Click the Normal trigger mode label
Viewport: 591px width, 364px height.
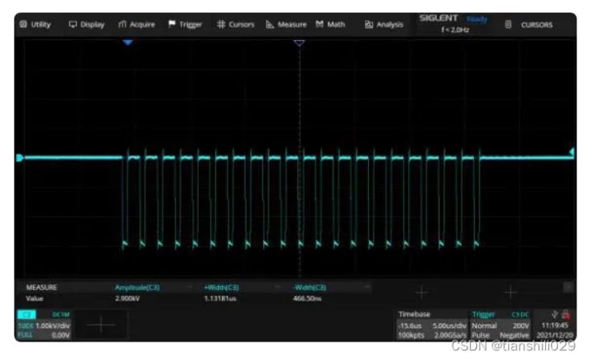(x=484, y=326)
